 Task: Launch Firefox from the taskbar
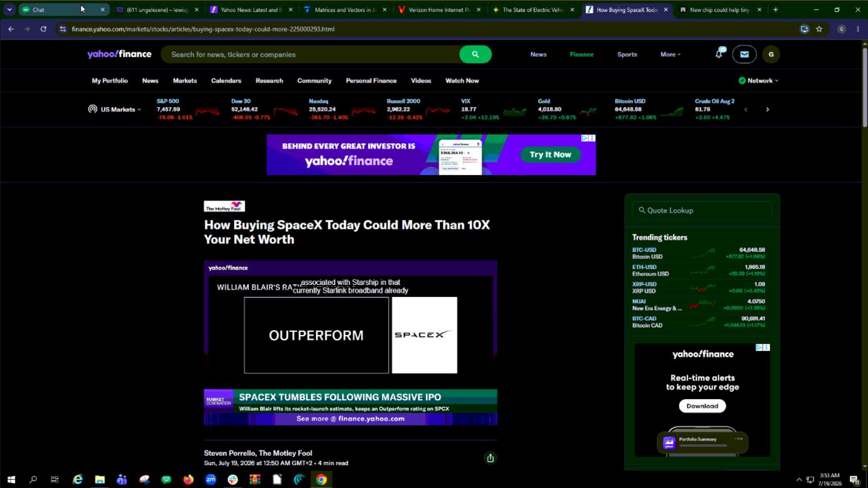coord(188,479)
